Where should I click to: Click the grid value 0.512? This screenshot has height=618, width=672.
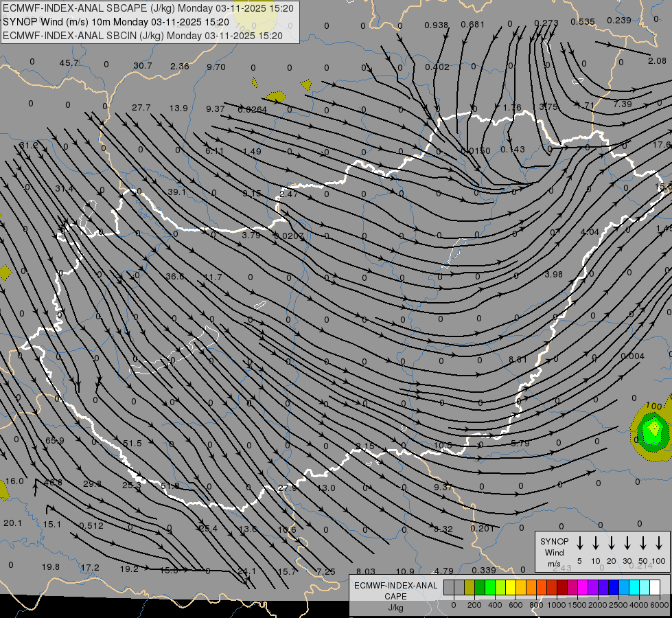pyautogui.click(x=91, y=525)
